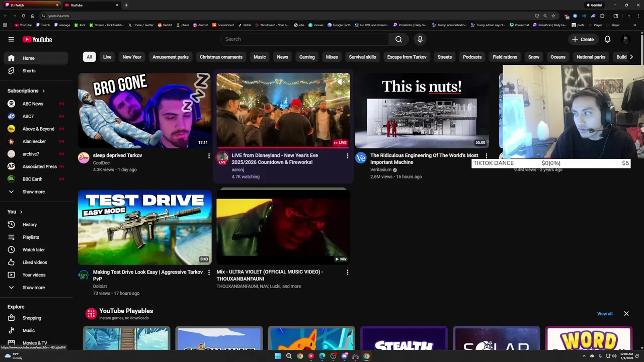Open options for Making Test Drive video
This screenshot has height=362, width=644.
[209, 272]
